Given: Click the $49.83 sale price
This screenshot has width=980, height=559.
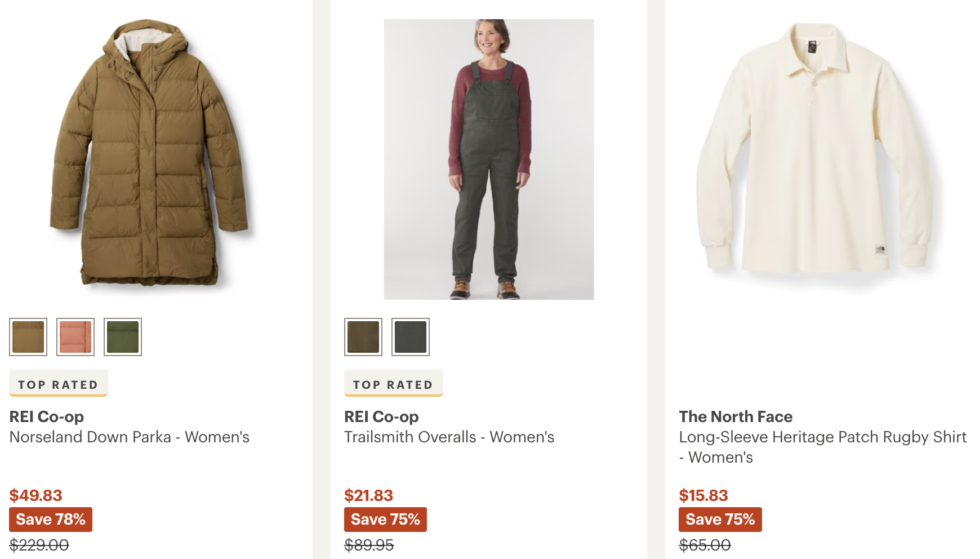Looking at the screenshot, I should click(x=35, y=495).
